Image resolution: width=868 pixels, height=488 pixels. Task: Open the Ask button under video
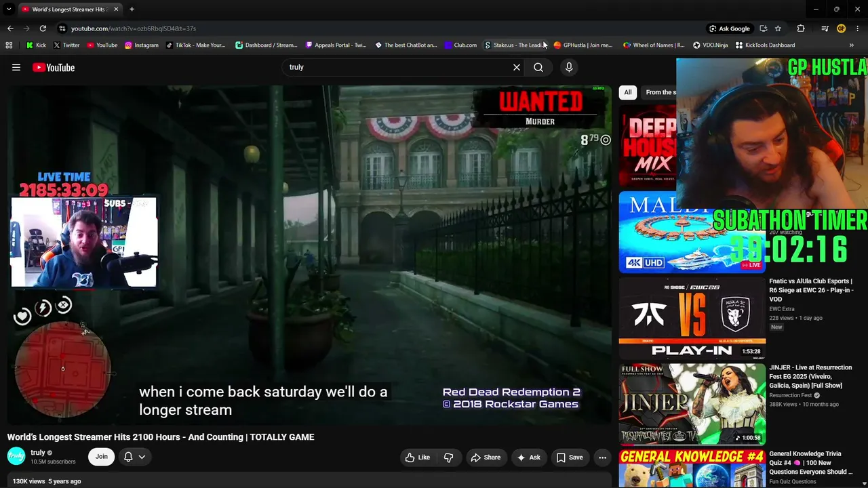[x=529, y=457]
